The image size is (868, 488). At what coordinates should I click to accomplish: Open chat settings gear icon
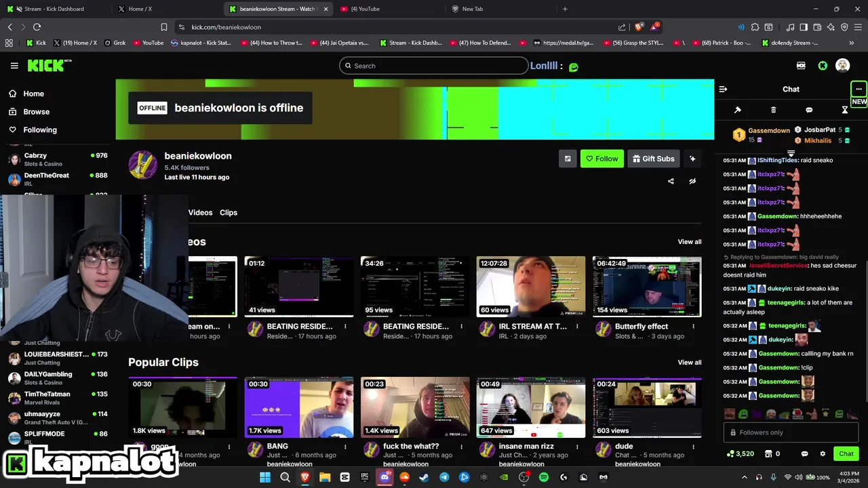(823, 453)
